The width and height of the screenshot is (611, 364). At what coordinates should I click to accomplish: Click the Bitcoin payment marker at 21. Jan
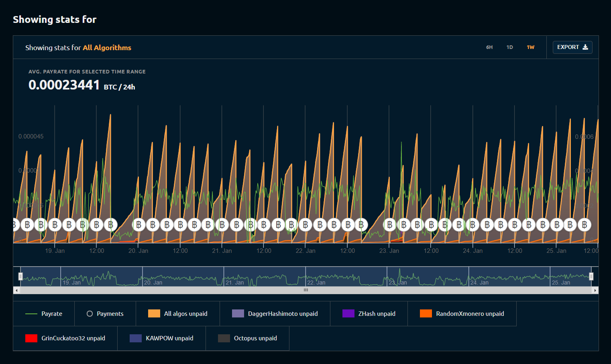[x=222, y=225]
